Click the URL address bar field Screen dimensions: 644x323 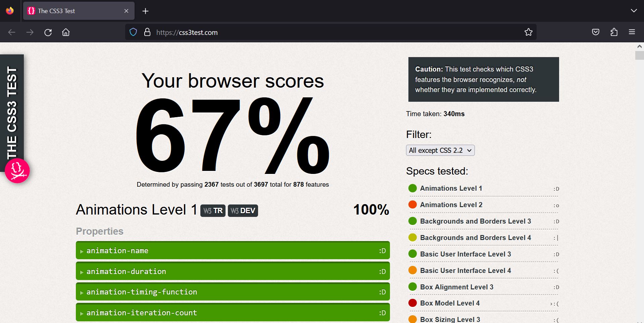coord(336,32)
